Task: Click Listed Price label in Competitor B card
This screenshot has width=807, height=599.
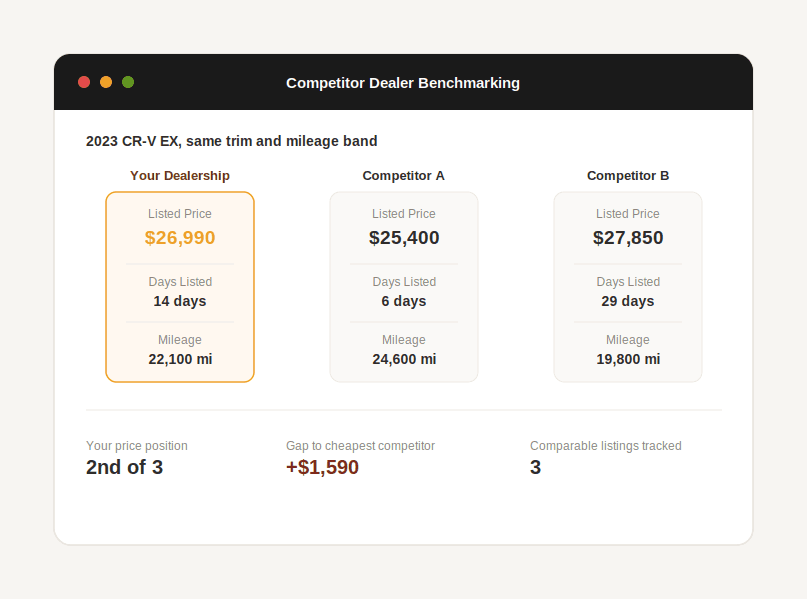Action: 628,214
